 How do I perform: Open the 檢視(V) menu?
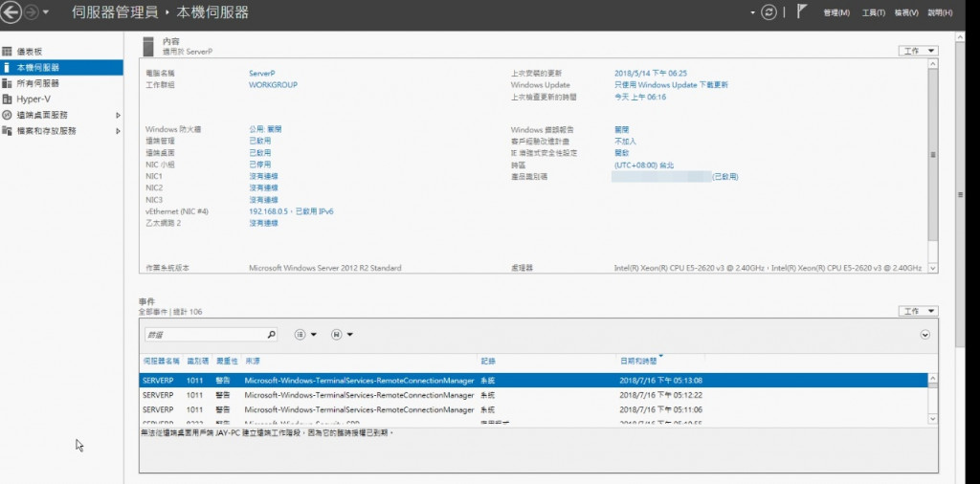pyautogui.click(x=906, y=12)
